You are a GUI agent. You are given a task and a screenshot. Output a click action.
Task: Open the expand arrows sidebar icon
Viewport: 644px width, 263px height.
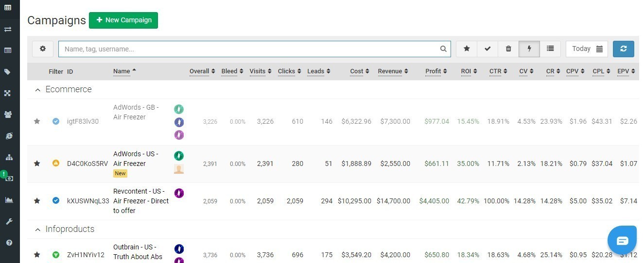coord(8,93)
